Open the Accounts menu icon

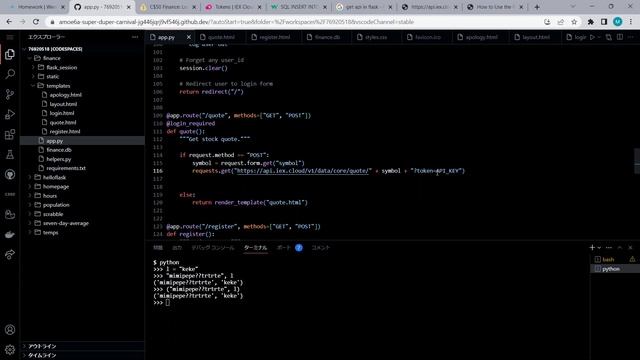tap(10, 330)
